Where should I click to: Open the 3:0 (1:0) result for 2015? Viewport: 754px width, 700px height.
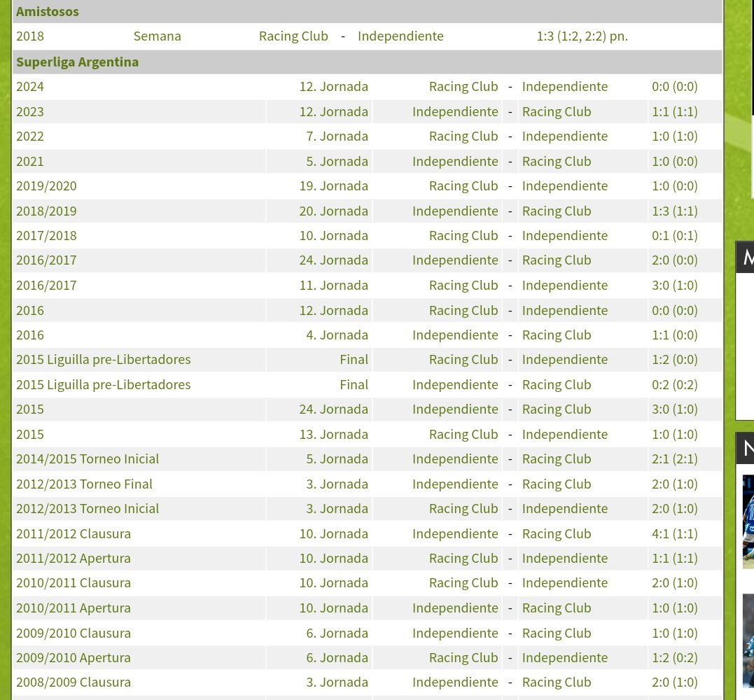(675, 409)
